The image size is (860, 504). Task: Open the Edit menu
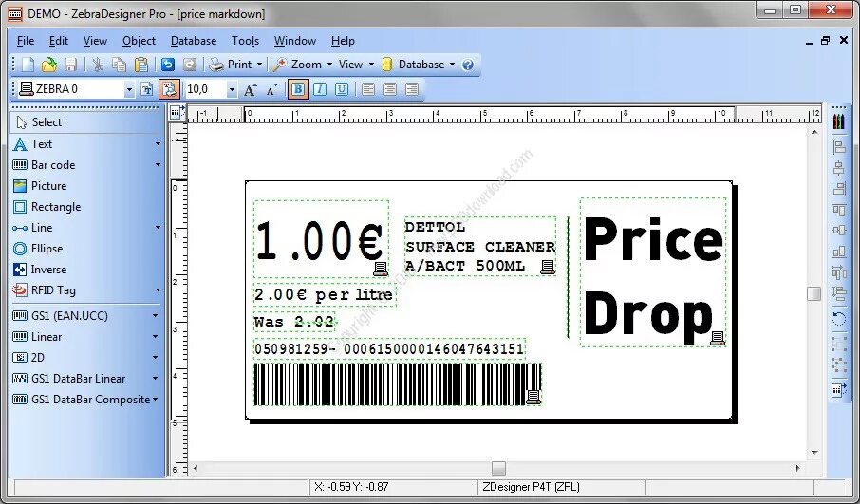point(59,41)
